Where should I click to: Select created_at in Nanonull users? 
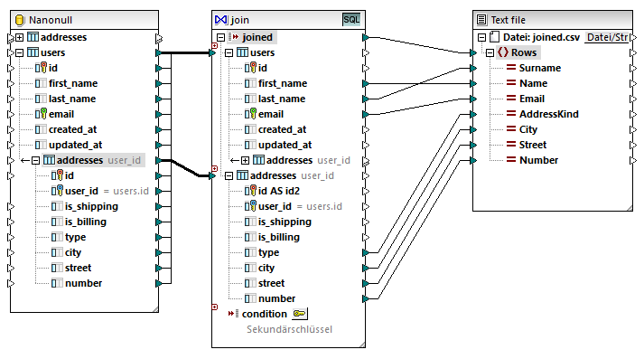click(x=72, y=129)
